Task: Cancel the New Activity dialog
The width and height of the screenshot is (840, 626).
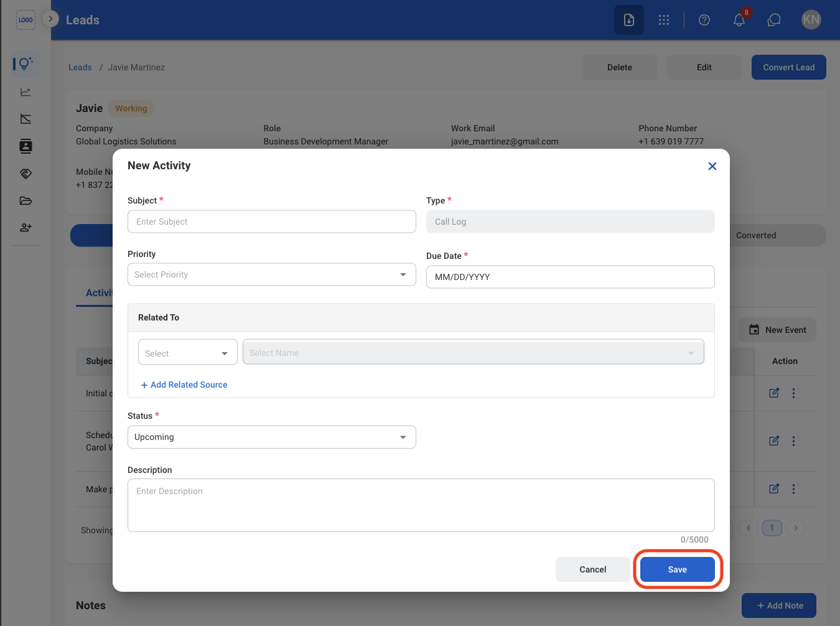Action: [x=592, y=569]
